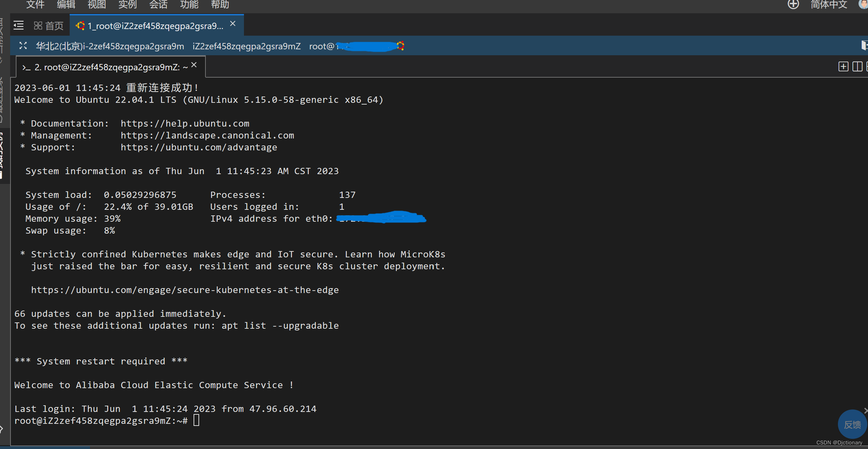Click instance name 华北2(北京)i-2zef458zqegpa2gsra9m
Viewport: 868px width, 449px height.
(110, 46)
